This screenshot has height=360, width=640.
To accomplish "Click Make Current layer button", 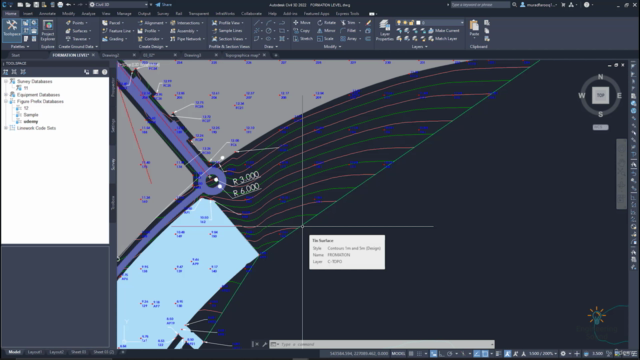I will coord(443,31).
